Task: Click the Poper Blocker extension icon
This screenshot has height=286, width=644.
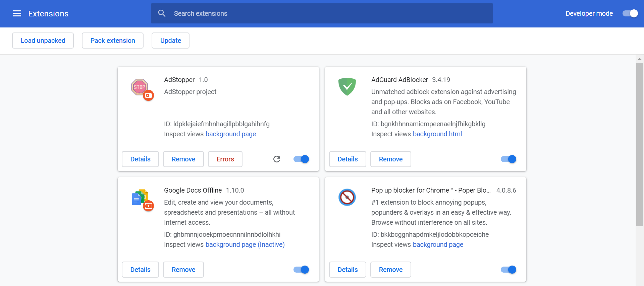Action: pos(347,197)
